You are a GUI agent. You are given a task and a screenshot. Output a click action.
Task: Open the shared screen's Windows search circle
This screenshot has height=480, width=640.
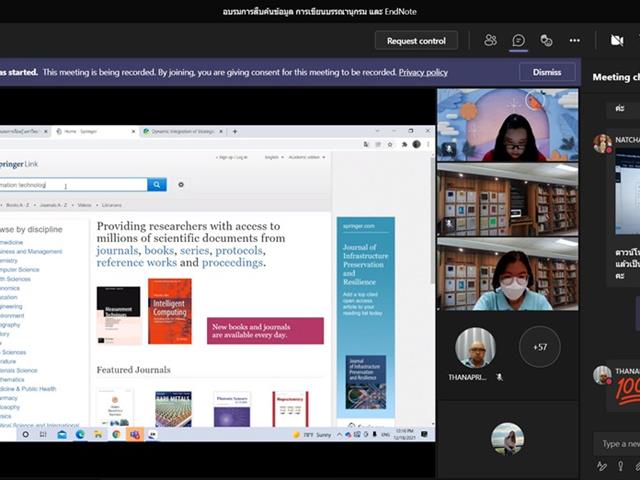[x=25, y=435]
